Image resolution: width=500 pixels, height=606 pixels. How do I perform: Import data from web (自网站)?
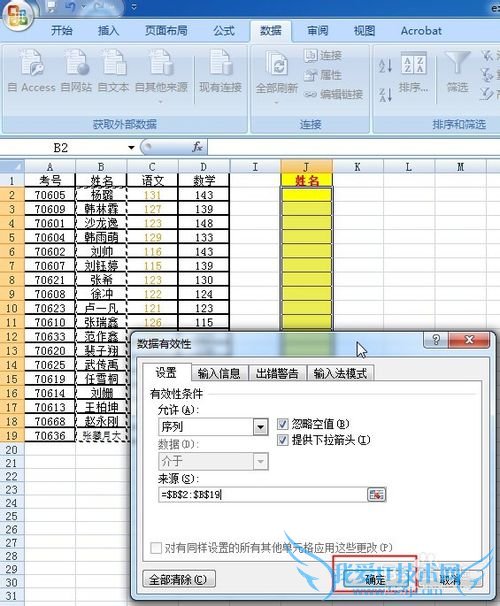76,71
